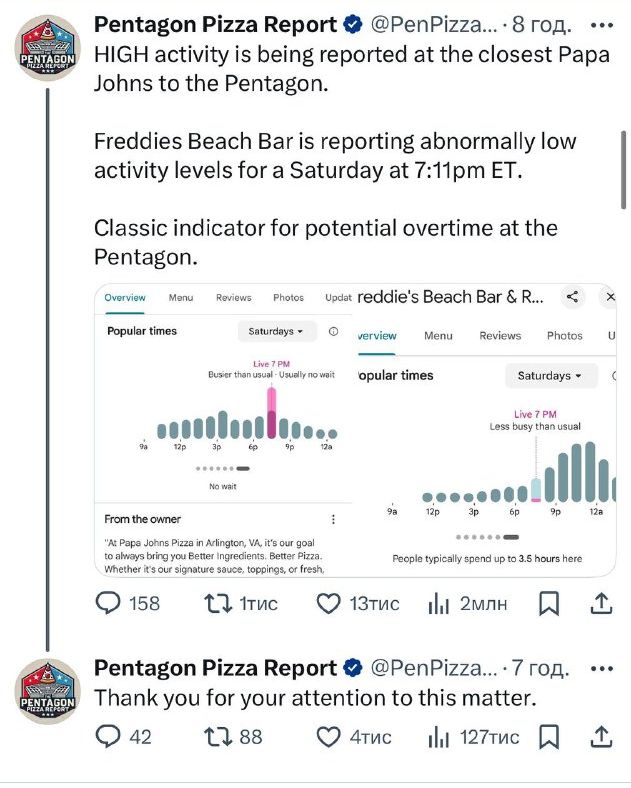
Task: Click @PenPizza handle on first tweet
Action: click(x=434, y=24)
